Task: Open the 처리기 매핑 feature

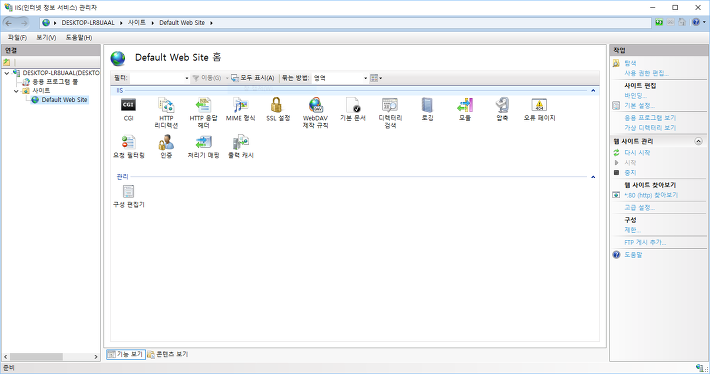Action: pyautogui.click(x=203, y=147)
